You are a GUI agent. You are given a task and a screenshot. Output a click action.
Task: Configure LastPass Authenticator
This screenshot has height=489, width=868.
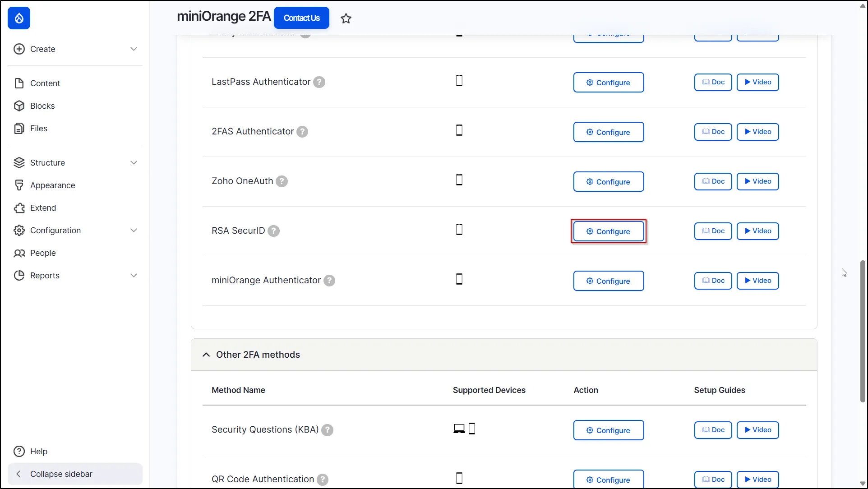(609, 82)
